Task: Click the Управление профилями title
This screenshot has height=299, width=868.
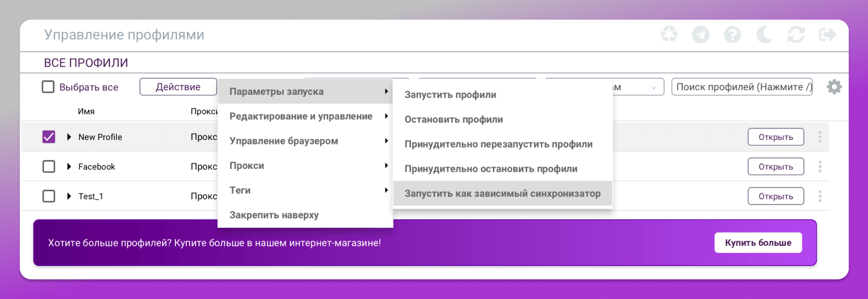Action: (124, 35)
